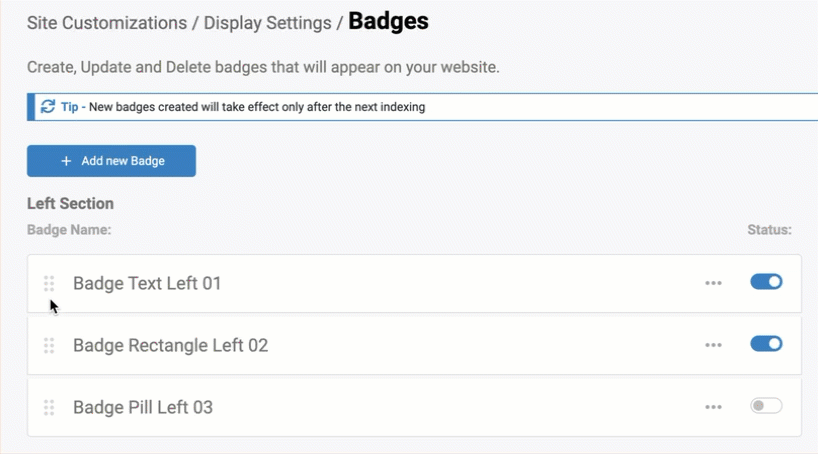Image resolution: width=818 pixels, height=454 pixels.
Task: Select the Badge Rectangle Left 02 row name
Action: point(170,346)
